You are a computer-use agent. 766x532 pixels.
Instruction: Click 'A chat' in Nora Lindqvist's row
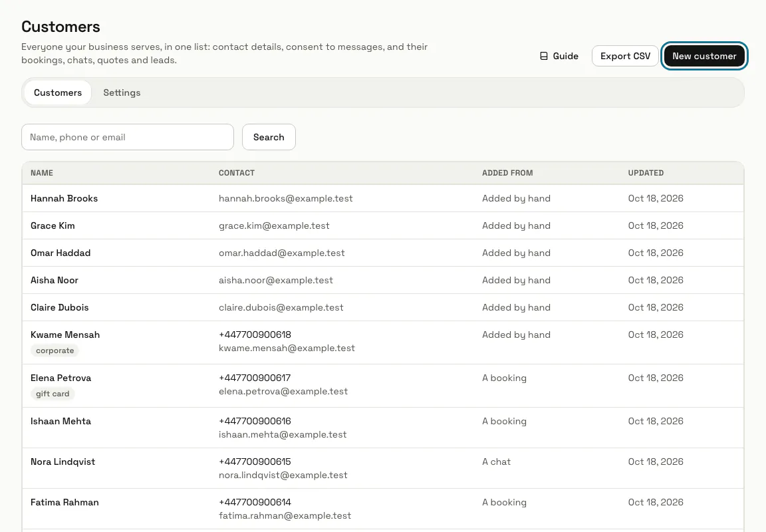click(x=496, y=462)
